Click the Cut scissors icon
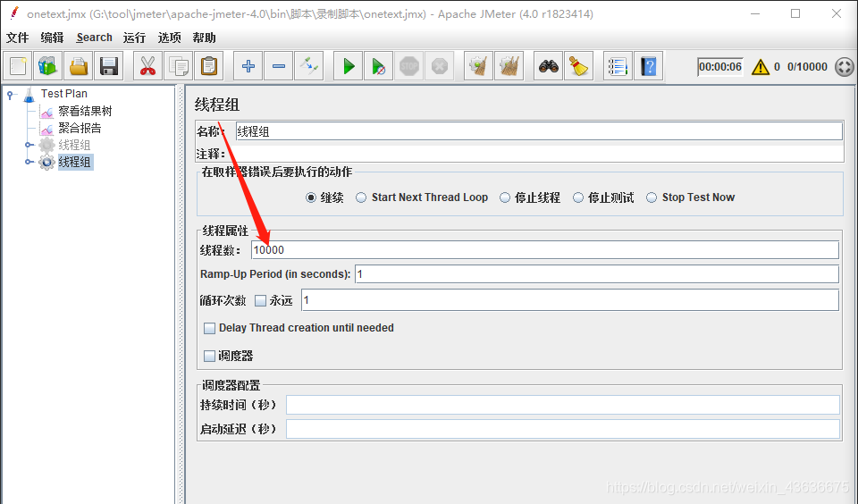 [x=147, y=66]
